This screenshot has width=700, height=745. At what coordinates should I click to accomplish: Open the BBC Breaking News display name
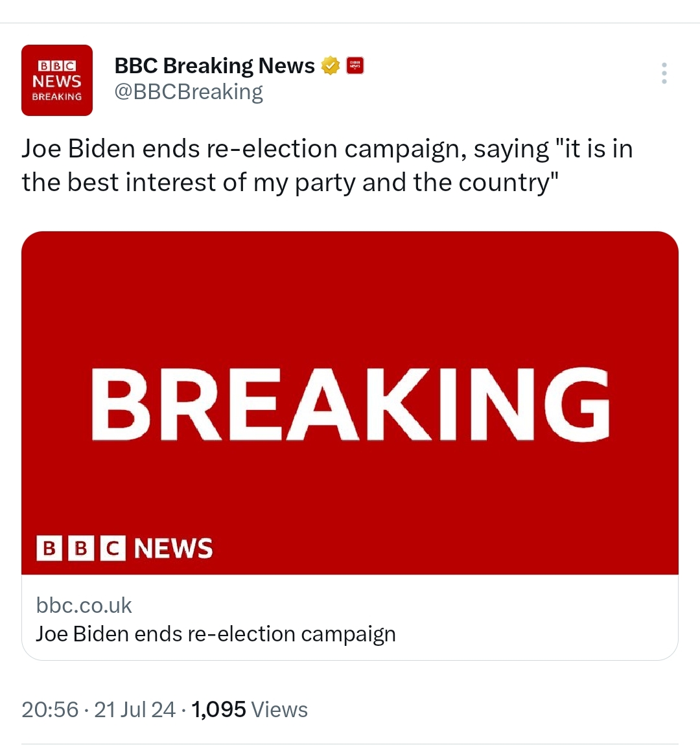(x=215, y=65)
